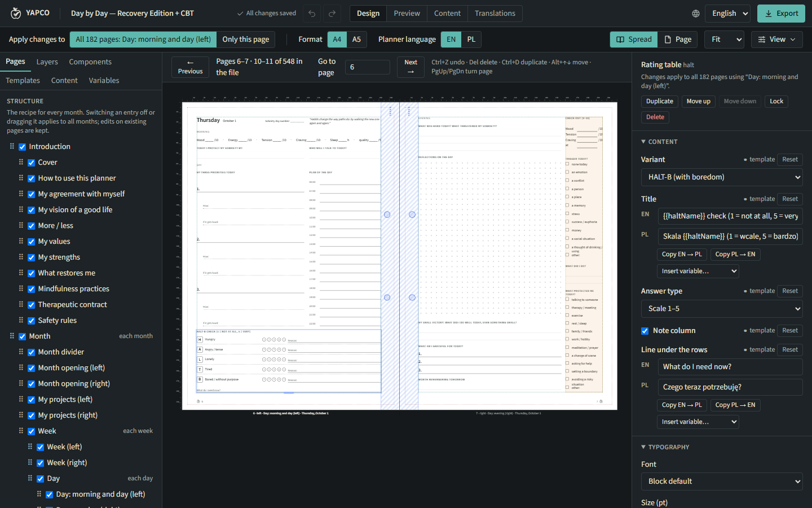
Task: Switch to the Preview tab
Action: click(407, 14)
